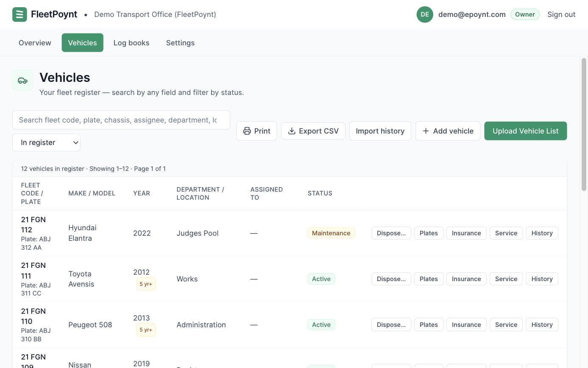Select fleet code 21 FGN 111
The height and width of the screenshot is (368, 588).
(x=33, y=270)
